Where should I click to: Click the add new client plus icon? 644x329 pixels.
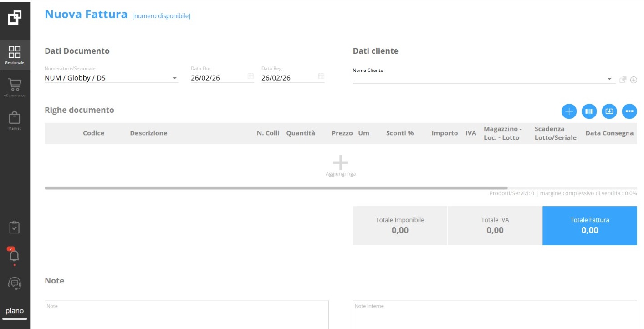(633, 80)
